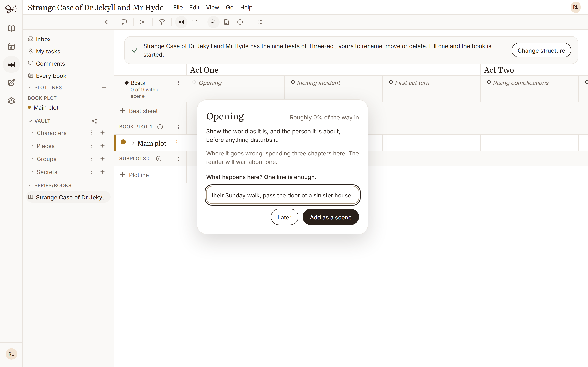The height and width of the screenshot is (367, 588).
Task: Select the flag icon in toolbar
Action: (x=213, y=22)
